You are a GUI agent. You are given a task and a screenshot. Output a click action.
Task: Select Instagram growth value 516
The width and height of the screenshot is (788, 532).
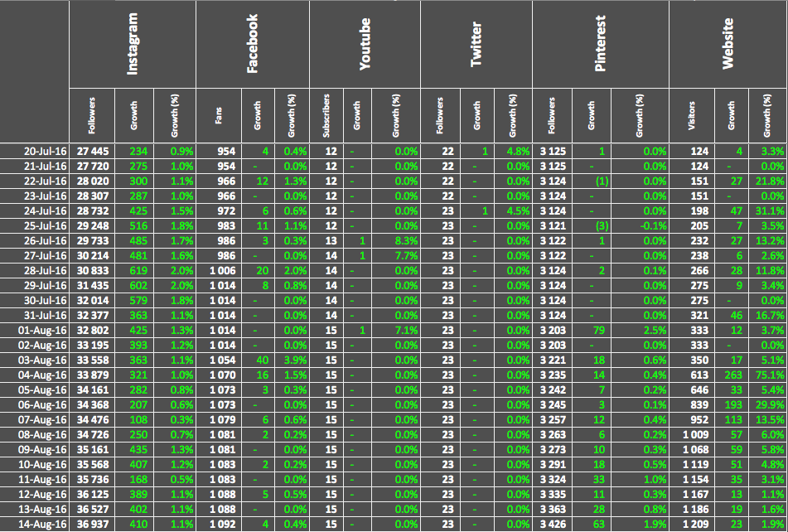pos(134,225)
